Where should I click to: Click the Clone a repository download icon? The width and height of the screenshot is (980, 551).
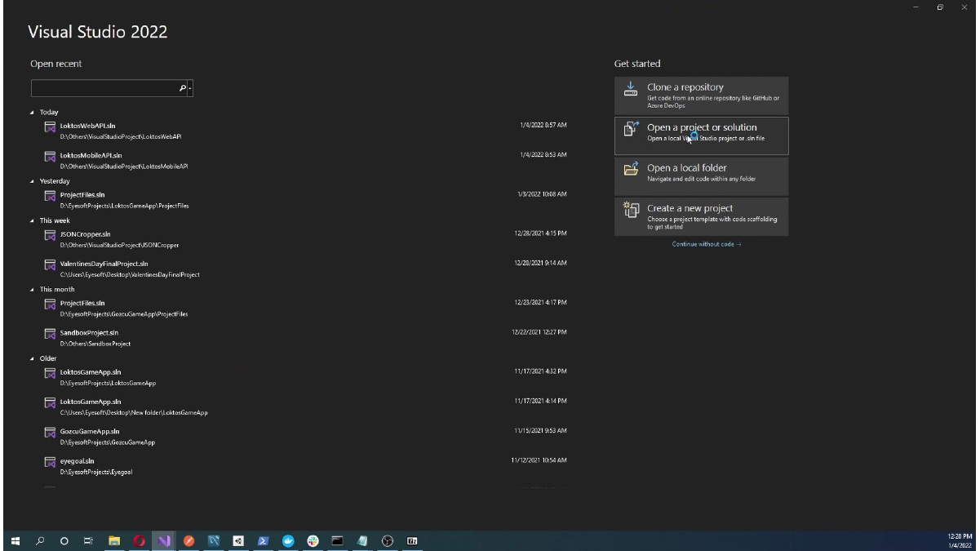[x=631, y=89]
